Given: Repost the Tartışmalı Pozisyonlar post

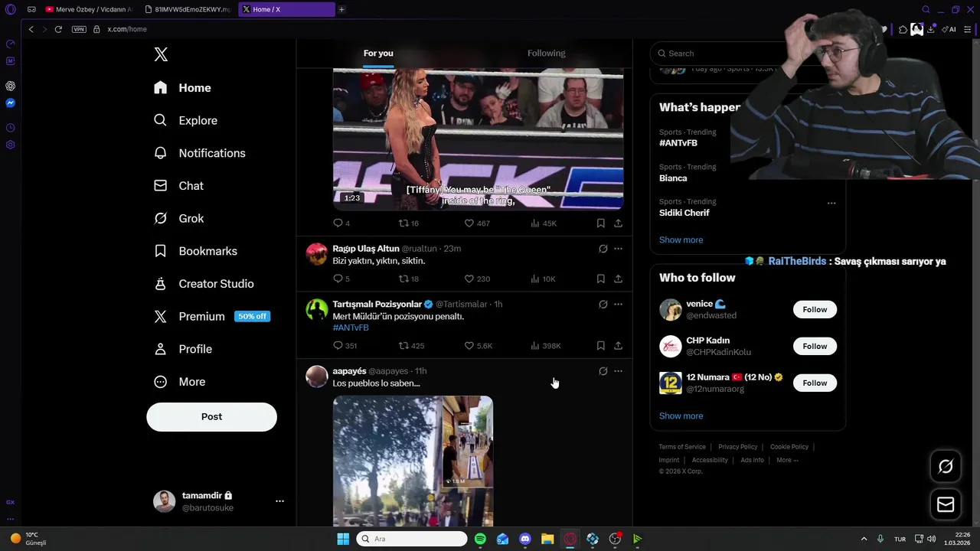Looking at the screenshot, I should 411,346.
